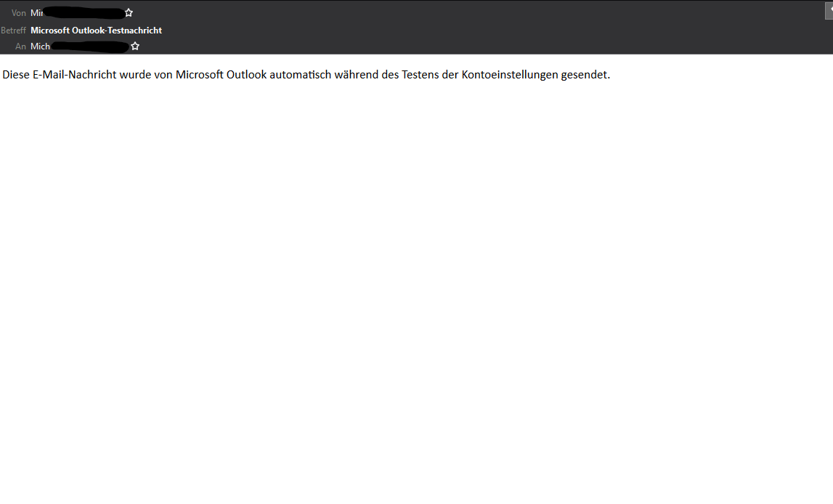
Task: Click the blacked-out recipient address
Action: point(90,46)
